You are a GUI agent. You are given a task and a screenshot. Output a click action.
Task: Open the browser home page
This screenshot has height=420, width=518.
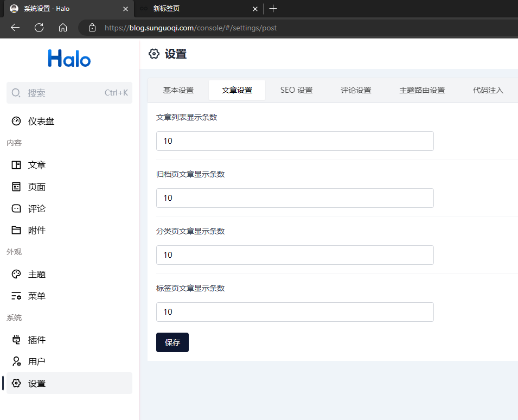pyautogui.click(x=63, y=28)
